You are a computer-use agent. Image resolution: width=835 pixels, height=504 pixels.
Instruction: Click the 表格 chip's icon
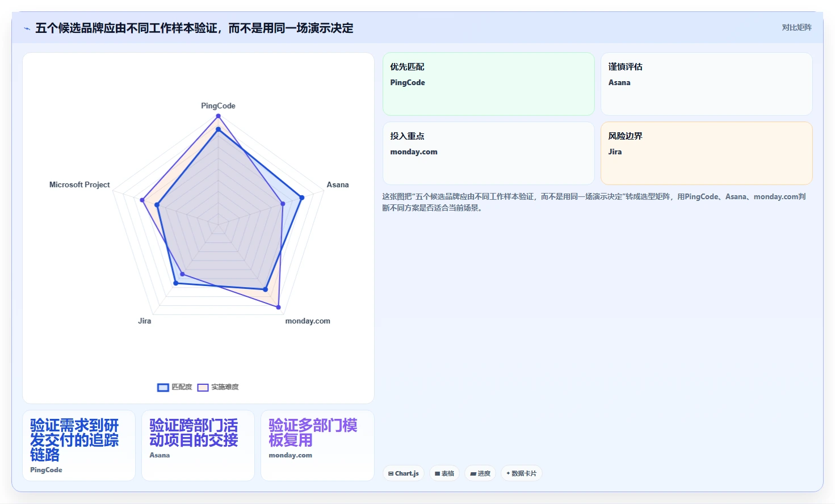pos(437,473)
